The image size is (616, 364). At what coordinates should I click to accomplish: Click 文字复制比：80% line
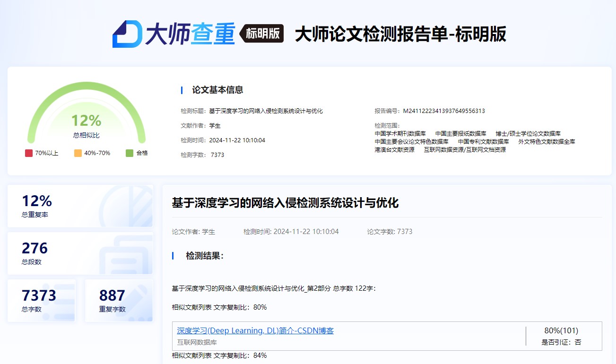tap(219, 307)
